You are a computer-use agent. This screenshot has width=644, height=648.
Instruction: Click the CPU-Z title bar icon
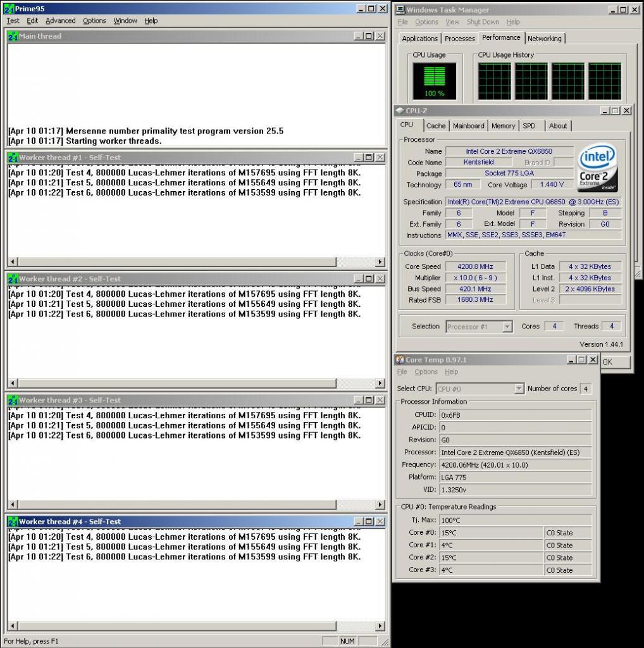pyautogui.click(x=400, y=110)
